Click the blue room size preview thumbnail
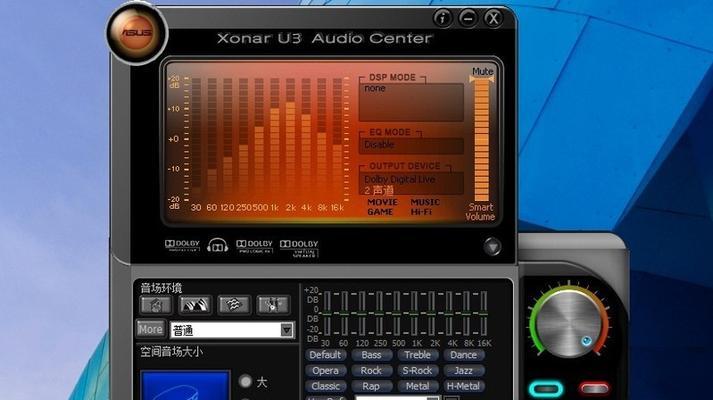The height and width of the screenshot is (400, 713). (x=185, y=385)
